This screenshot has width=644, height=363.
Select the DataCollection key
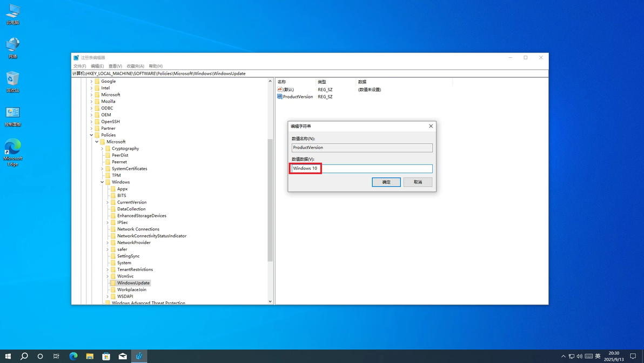click(x=131, y=209)
